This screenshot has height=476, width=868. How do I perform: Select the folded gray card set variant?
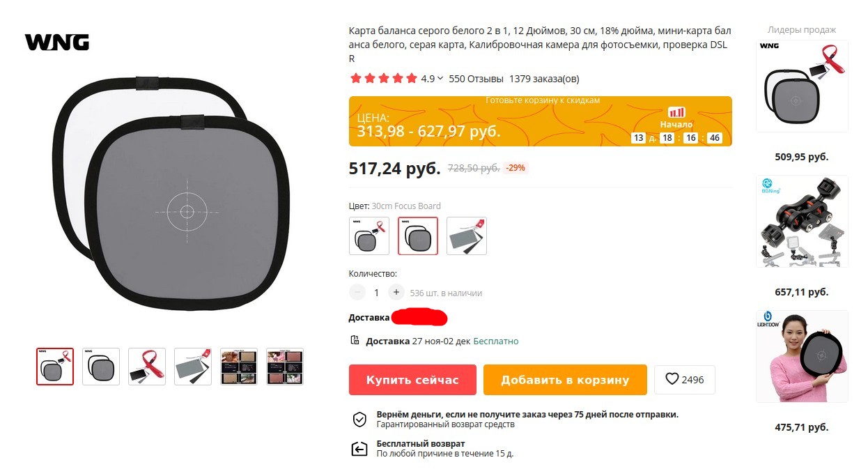point(467,236)
